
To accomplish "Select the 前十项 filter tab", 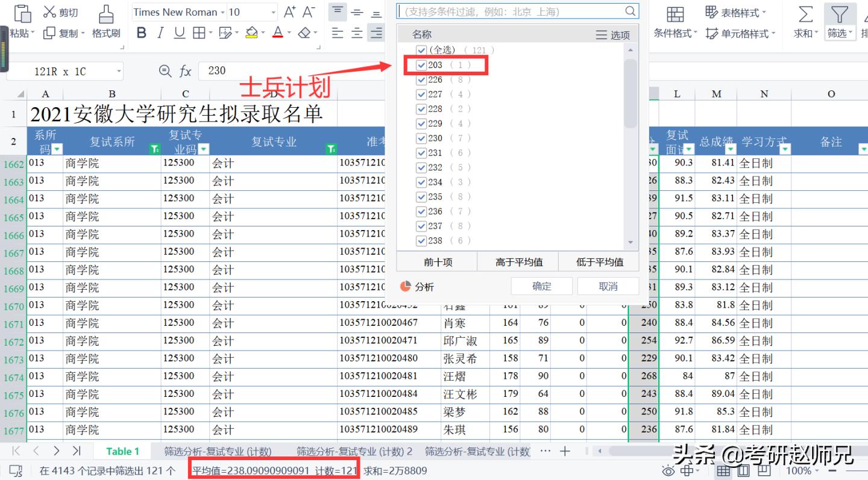I will pos(438,262).
